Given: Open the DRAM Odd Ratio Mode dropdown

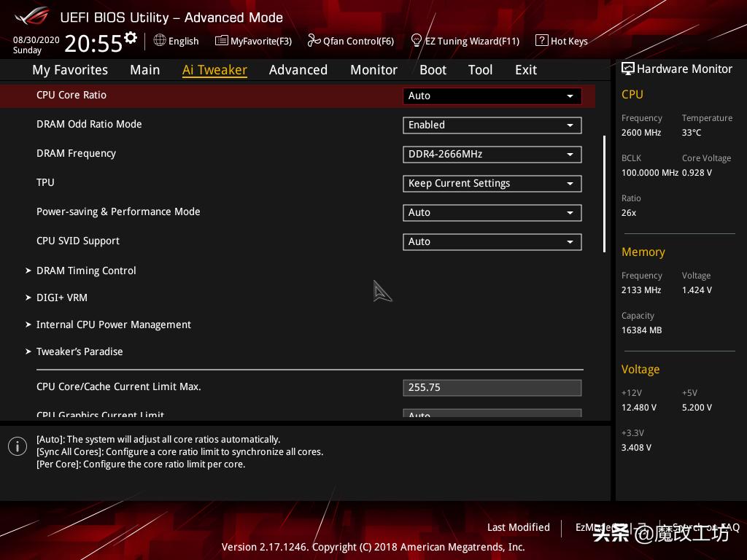Looking at the screenshot, I should click(492, 125).
